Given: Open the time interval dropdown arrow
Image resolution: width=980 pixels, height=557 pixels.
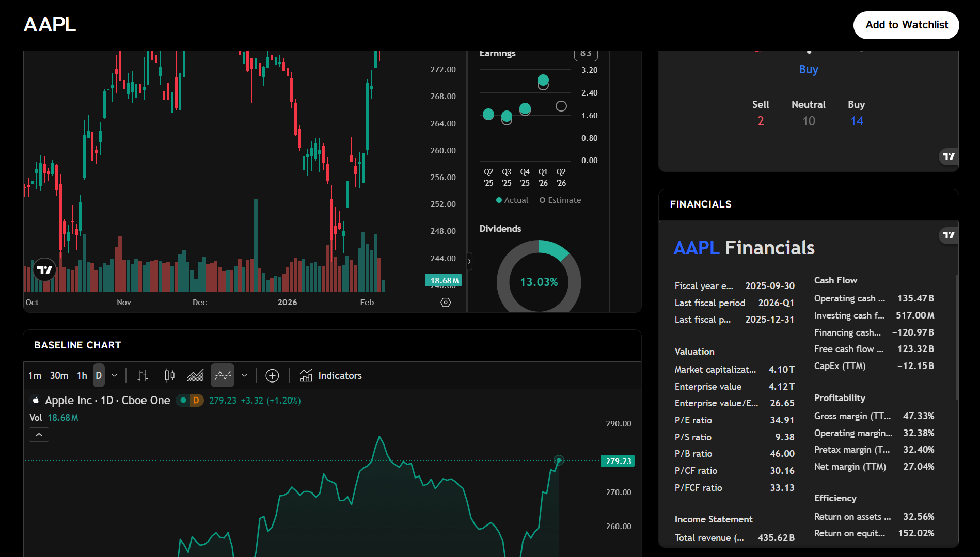Looking at the screenshot, I should (115, 376).
